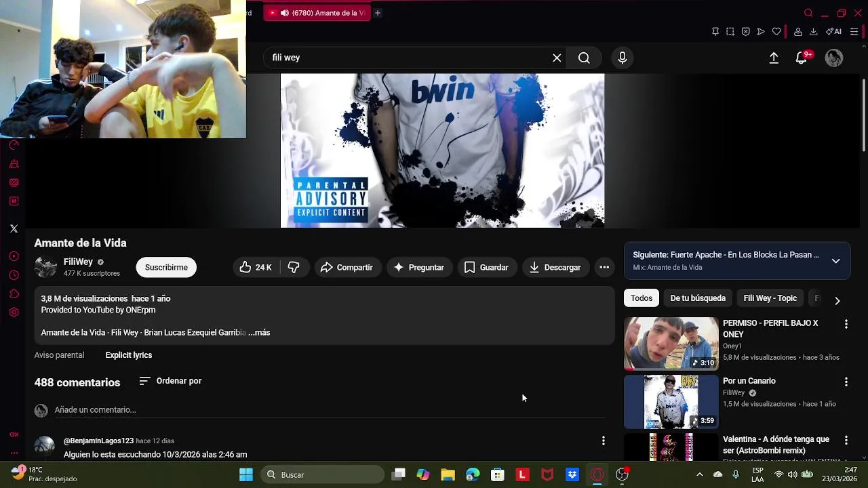Click the Descargar button

click(555, 267)
